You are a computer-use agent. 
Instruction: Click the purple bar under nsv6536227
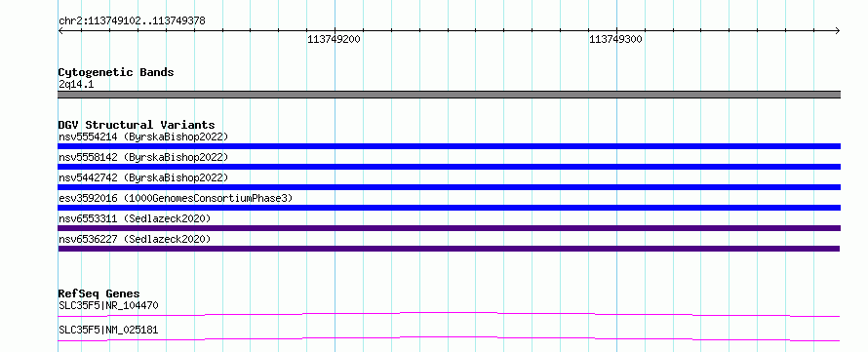click(x=449, y=249)
